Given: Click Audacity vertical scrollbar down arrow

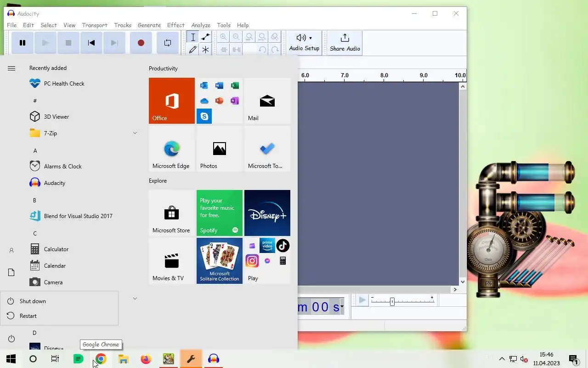Looking at the screenshot, I should point(463,282).
